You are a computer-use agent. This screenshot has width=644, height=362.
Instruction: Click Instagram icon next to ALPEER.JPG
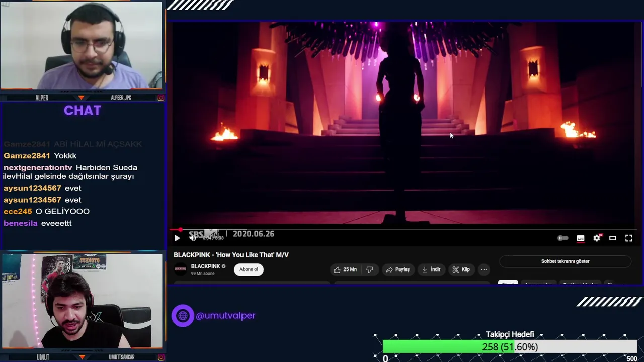[x=160, y=98]
